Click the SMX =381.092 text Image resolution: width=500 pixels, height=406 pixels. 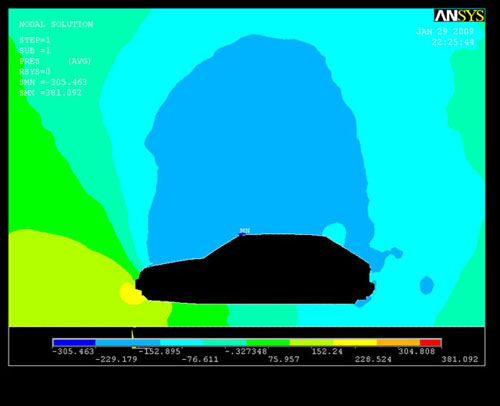click(50, 93)
